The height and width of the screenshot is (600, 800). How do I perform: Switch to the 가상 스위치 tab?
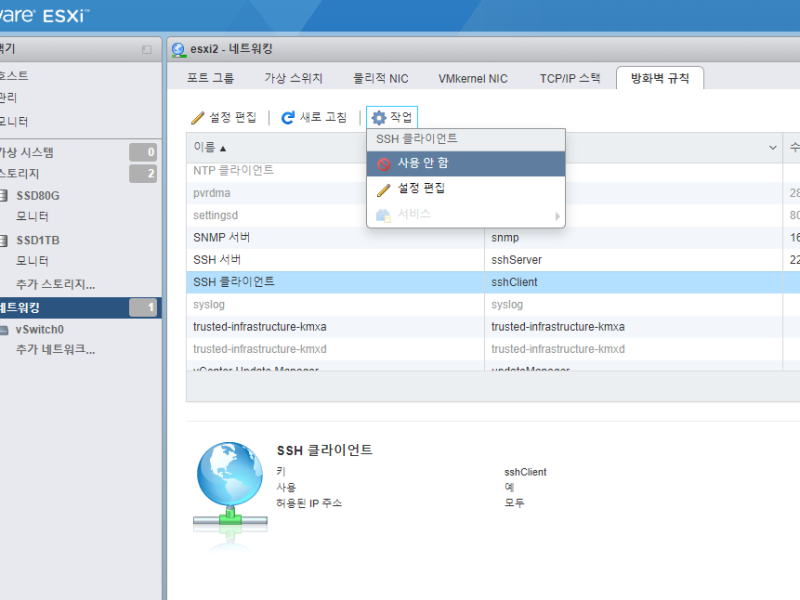click(293, 78)
